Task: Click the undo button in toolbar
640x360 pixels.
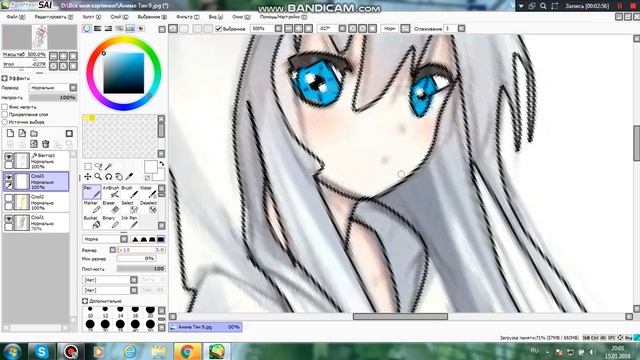Action: [173, 29]
